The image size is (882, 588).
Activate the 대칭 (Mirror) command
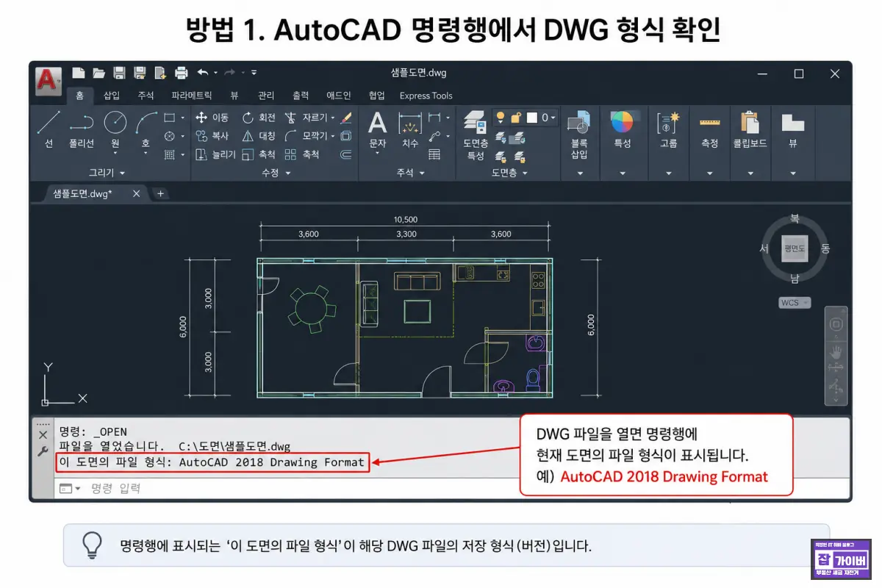coord(259,136)
